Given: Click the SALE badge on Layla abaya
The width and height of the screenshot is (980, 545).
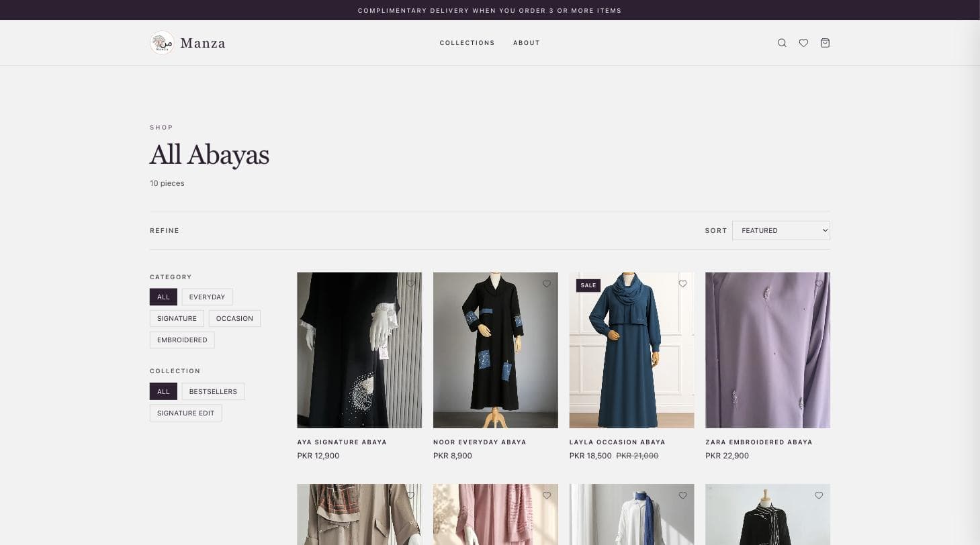Looking at the screenshot, I should tap(588, 285).
